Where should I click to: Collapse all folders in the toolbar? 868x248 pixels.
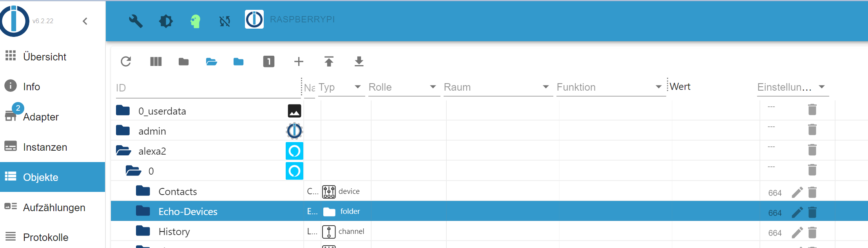(x=183, y=62)
